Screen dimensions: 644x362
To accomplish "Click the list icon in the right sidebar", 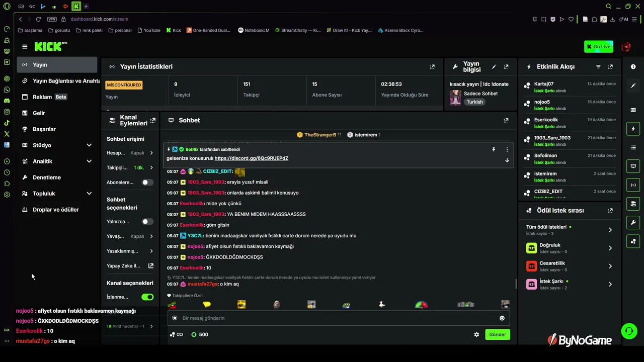I will point(633,147).
